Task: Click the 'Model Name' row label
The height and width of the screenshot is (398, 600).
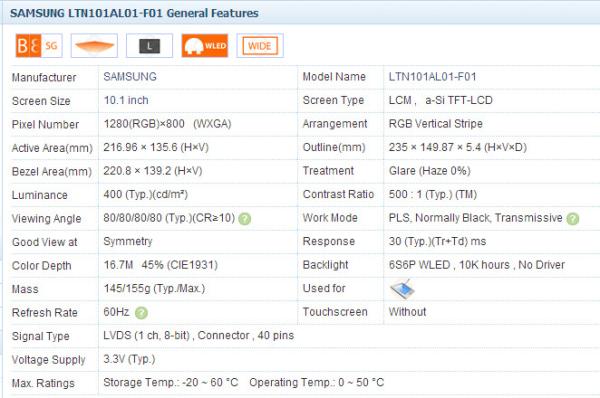Action: pos(334,77)
